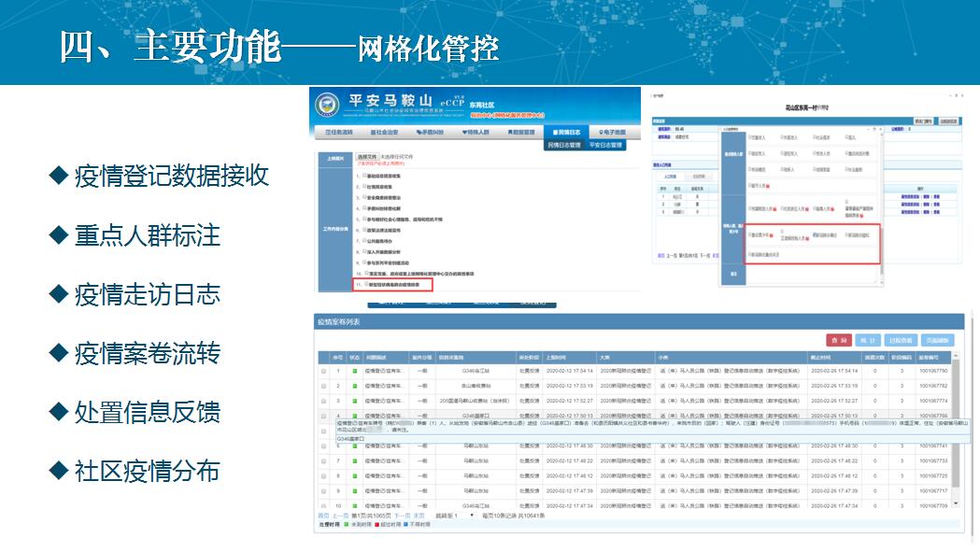This screenshot has height=552, width=980.
Task: Click the diamond bullet beside 疫情登记数据接收
Action: [58, 175]
